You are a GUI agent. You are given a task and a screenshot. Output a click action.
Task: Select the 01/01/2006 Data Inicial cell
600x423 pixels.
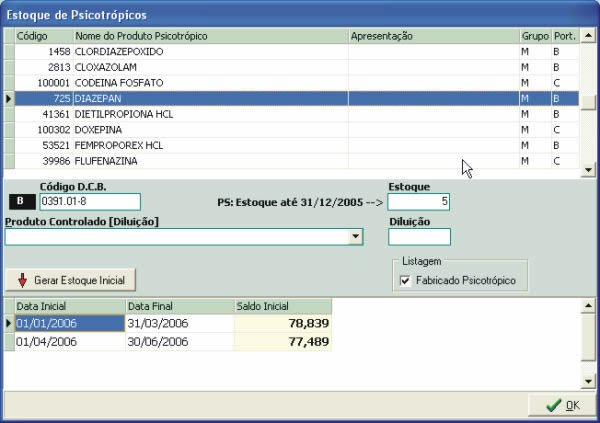click(x=70, y=323)
